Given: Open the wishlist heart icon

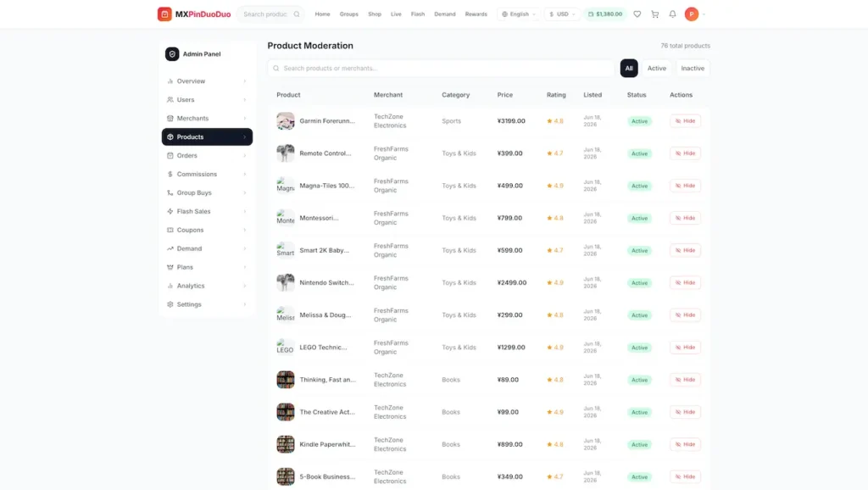Looking at the screenshot, I should tap(637, 14).
